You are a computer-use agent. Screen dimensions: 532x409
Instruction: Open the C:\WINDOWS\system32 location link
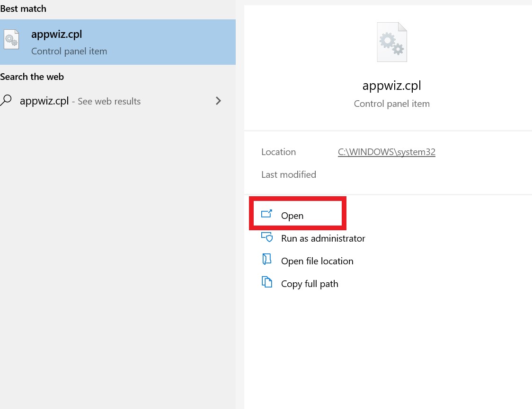tap(386, 152)
